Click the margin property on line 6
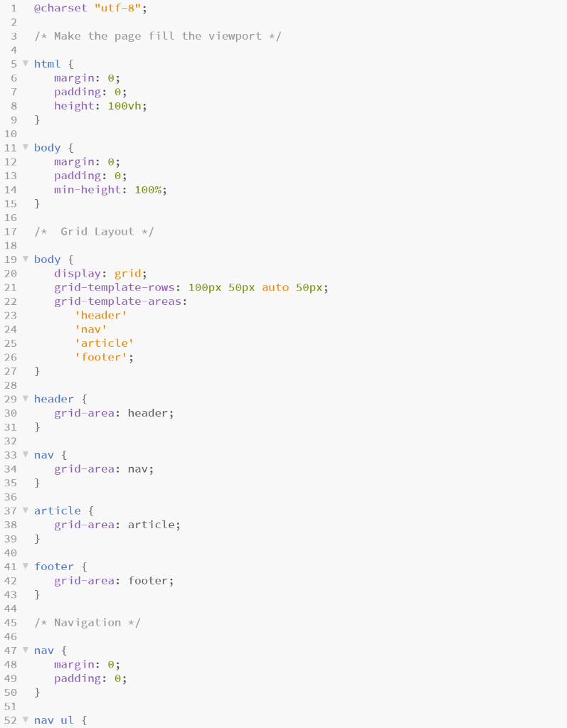Screen dimensions: 567x728 (x=74, y=78)
